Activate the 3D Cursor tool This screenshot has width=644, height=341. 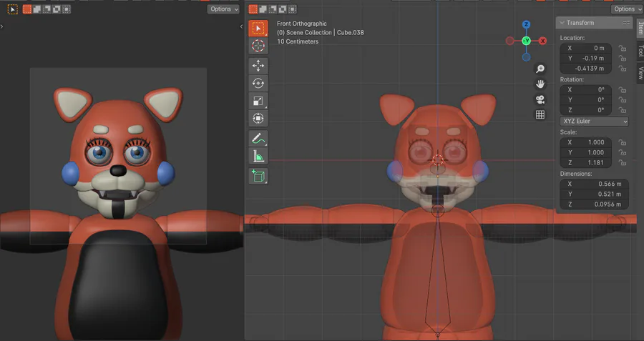258,46
